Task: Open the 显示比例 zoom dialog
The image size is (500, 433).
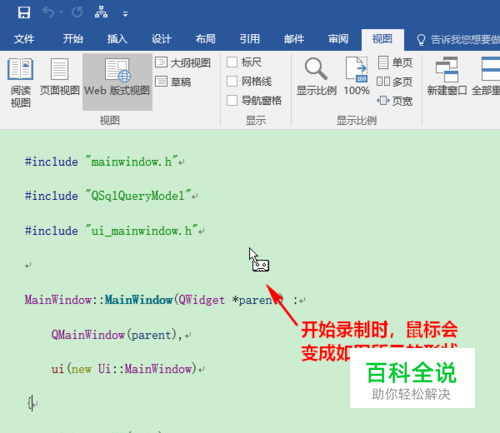Action: point(316,77)
